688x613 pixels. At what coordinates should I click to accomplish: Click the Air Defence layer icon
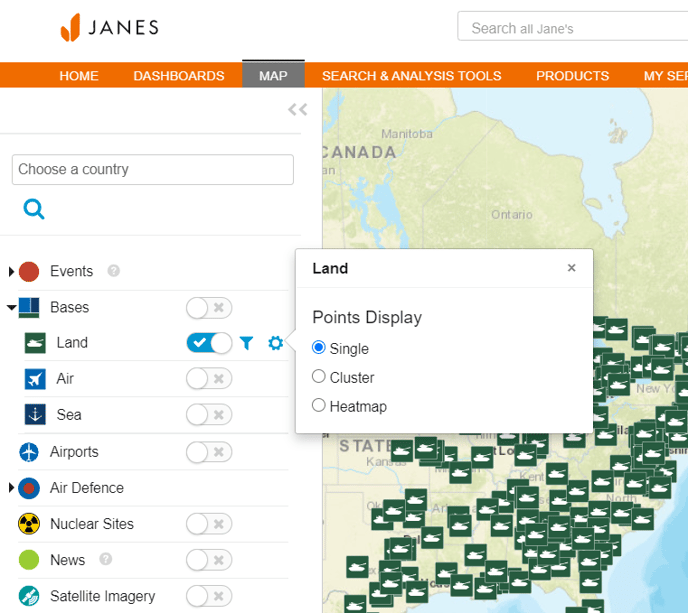tap(29, 488)
